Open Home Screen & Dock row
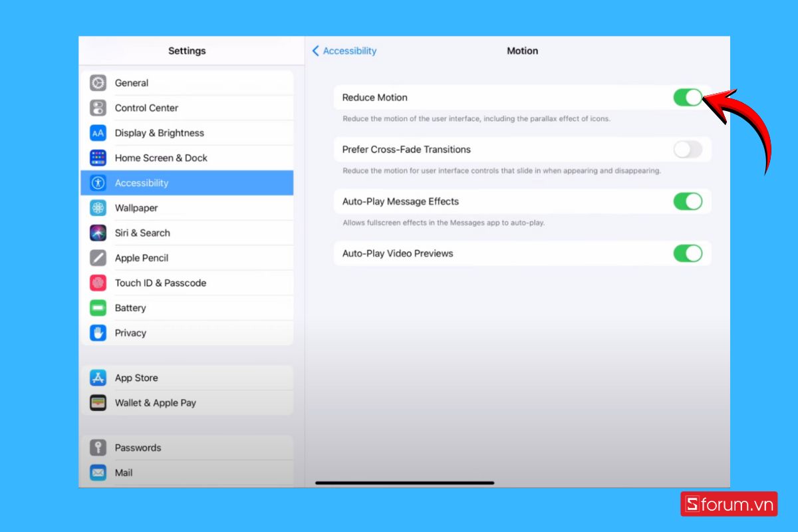The width and height of the screenshot is (798, 532). pyautogui.click(x=187, y=158)
